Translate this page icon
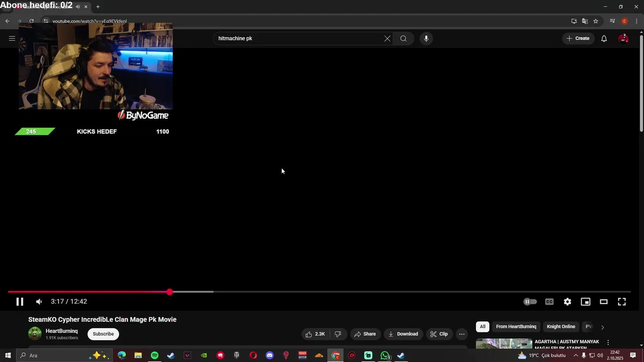 point(585,21)
